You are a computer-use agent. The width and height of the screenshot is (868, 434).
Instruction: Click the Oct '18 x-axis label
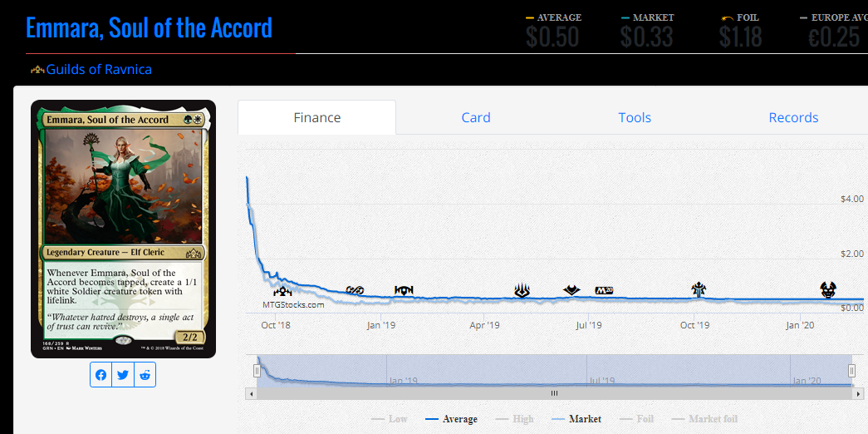pyautogui.click(x=276, y=325)
